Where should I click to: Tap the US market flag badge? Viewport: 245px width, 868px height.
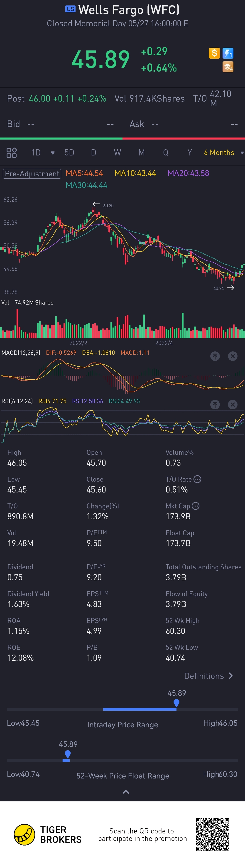70,9
